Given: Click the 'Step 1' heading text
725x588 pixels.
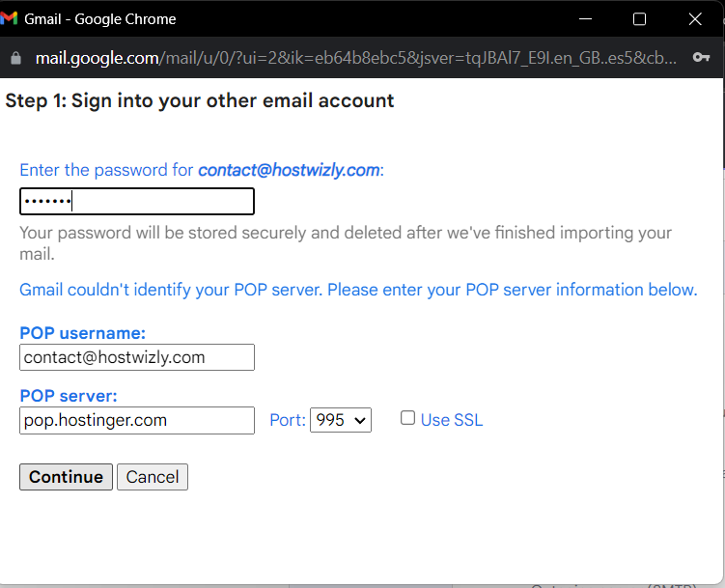Looking at the screenshot, I should [x=200, y=100].
